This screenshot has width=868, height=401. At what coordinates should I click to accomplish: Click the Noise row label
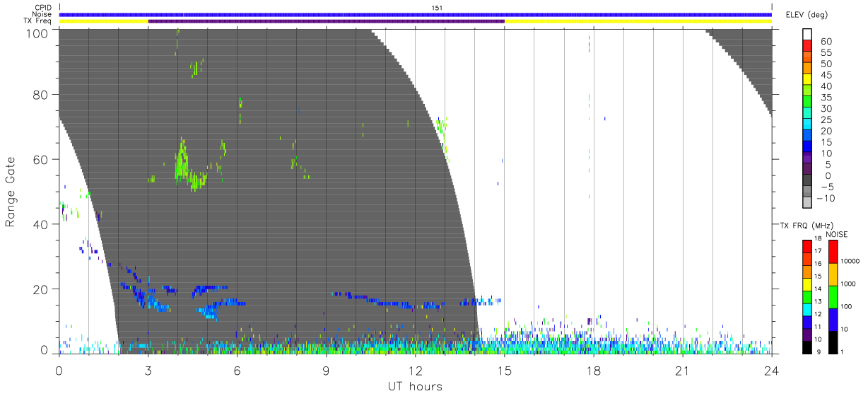tap(42, 14)
